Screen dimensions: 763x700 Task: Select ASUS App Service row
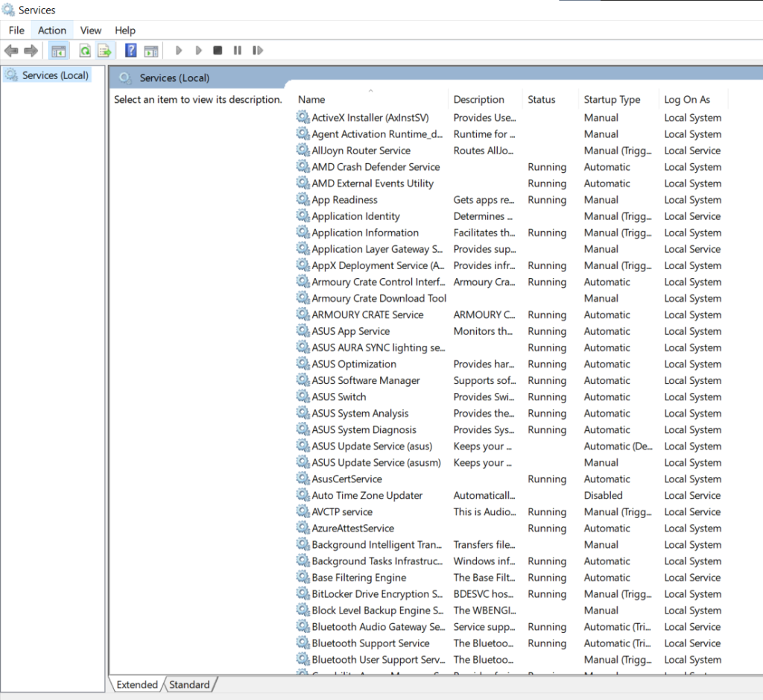click(510, 331)
